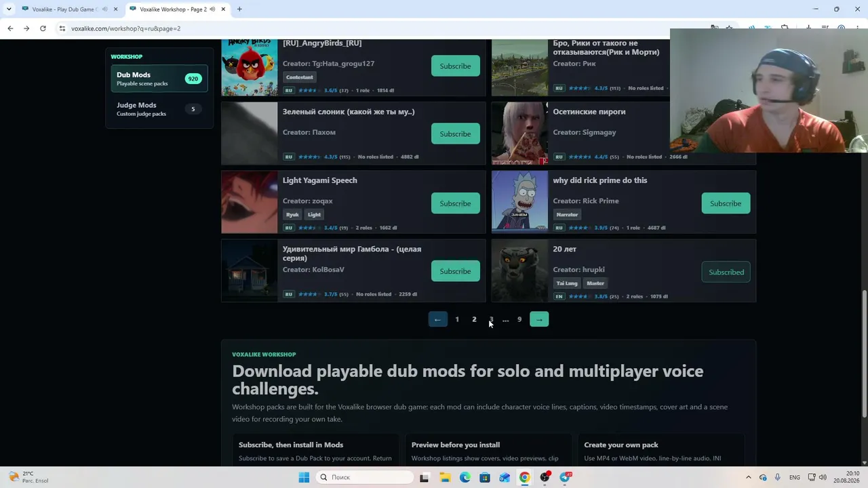Open the weather widget showing 21°C
This screenshot has height=488, width=868.
[x=27, y=477]
